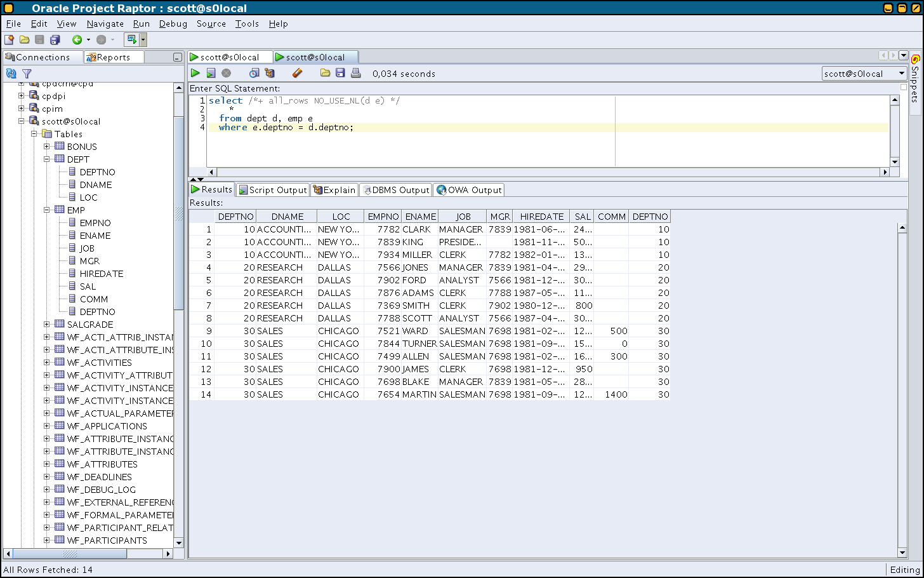This screenshot has height=578, width=924.
Task: Click the green Back navigation arrow
Action: point(77,39)
